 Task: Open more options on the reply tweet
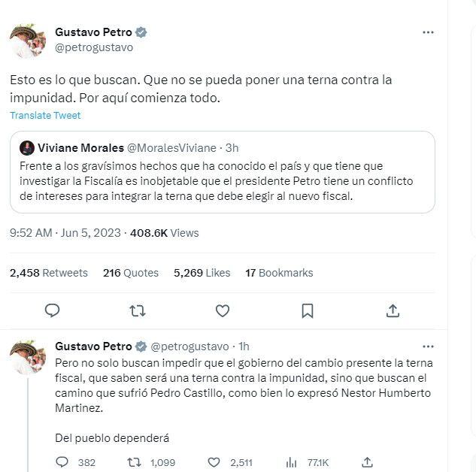tap(428, 346)
